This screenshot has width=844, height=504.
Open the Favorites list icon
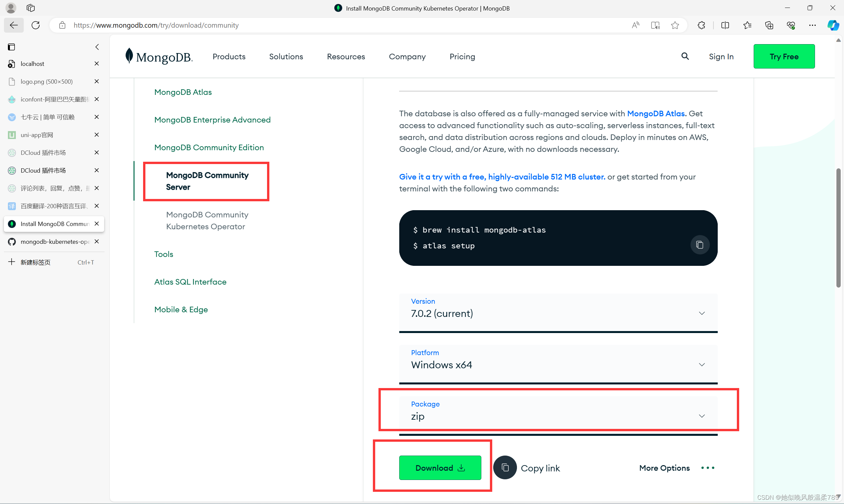coord(747,25)
